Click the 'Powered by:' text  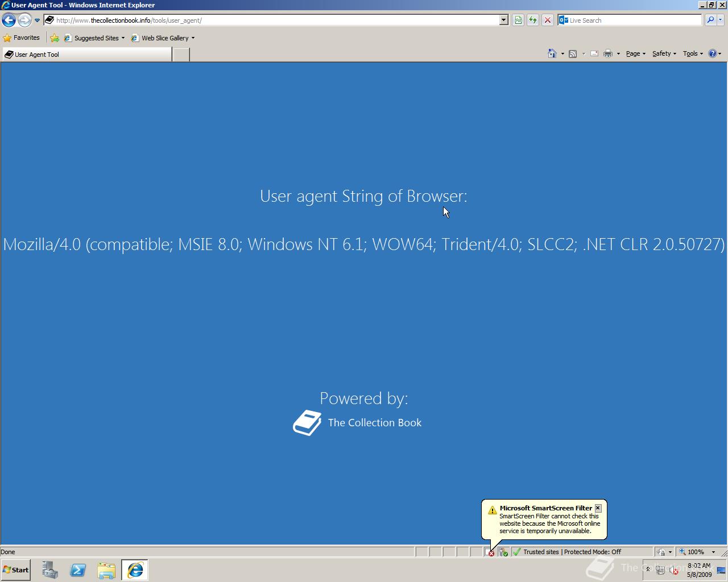[364, 398]
